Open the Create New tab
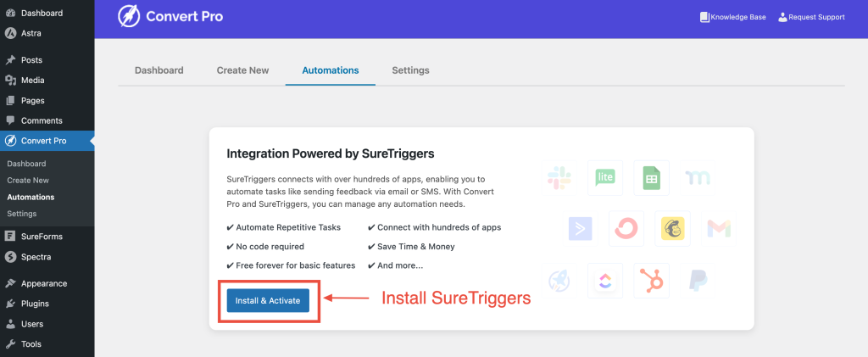Viewport: 868px width, 357px height. click(242, 70)
